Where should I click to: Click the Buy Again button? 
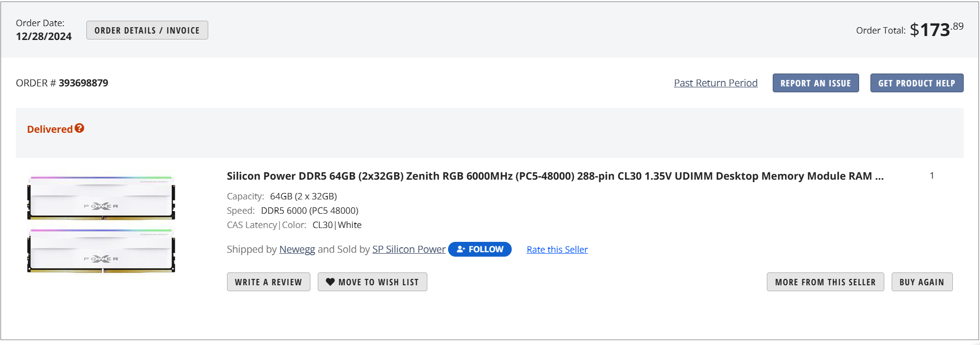pos(921,282)
